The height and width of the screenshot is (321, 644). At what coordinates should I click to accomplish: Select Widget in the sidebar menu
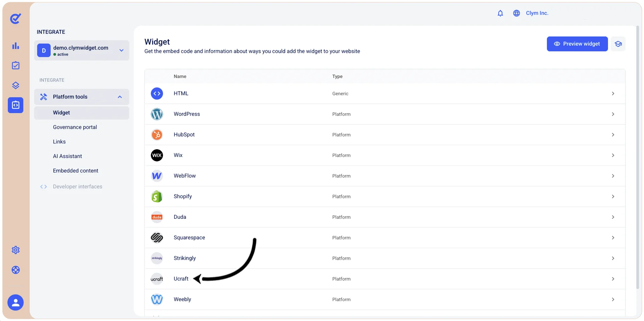click(82, 113)
